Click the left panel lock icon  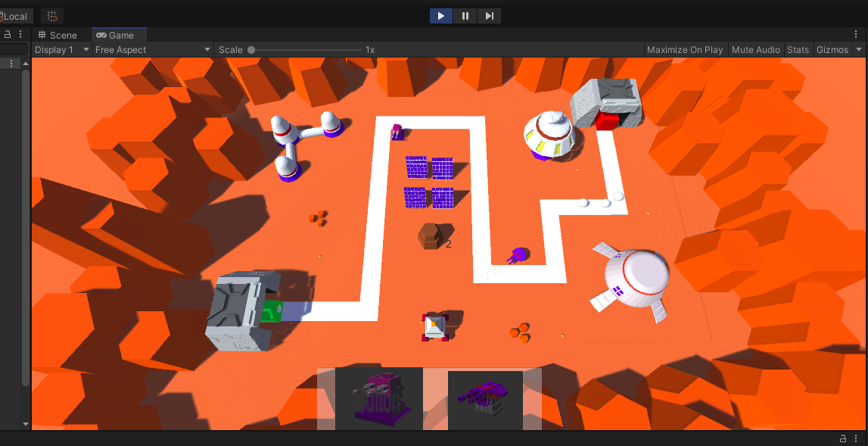[8, 34]
